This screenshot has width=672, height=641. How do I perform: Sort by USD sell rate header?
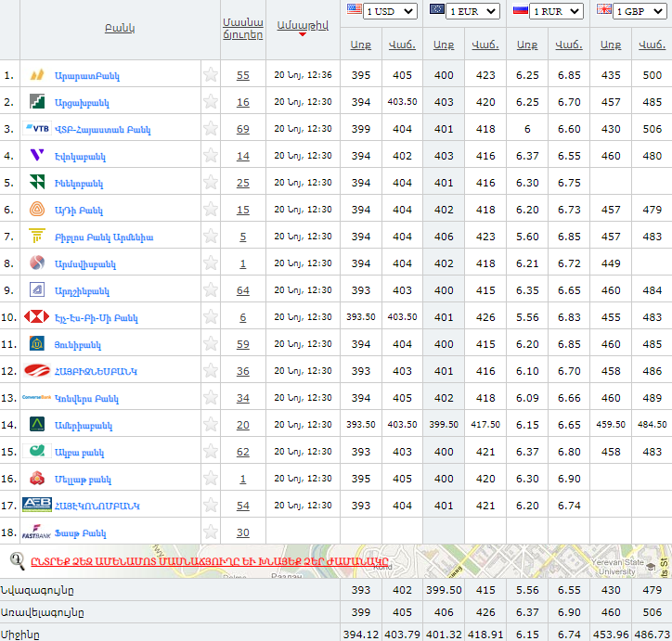(x=402, y=45)
